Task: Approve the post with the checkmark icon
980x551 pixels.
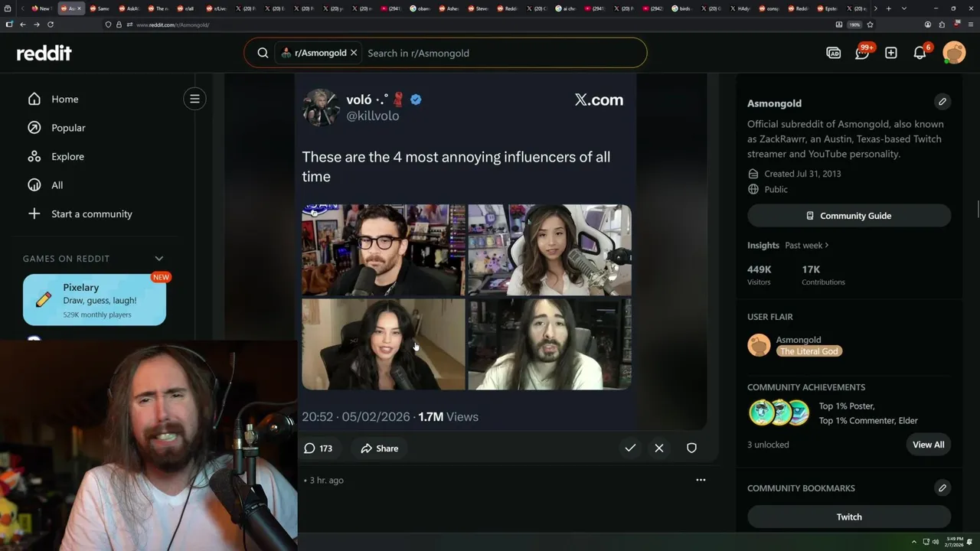Action: tap(630, 448)
